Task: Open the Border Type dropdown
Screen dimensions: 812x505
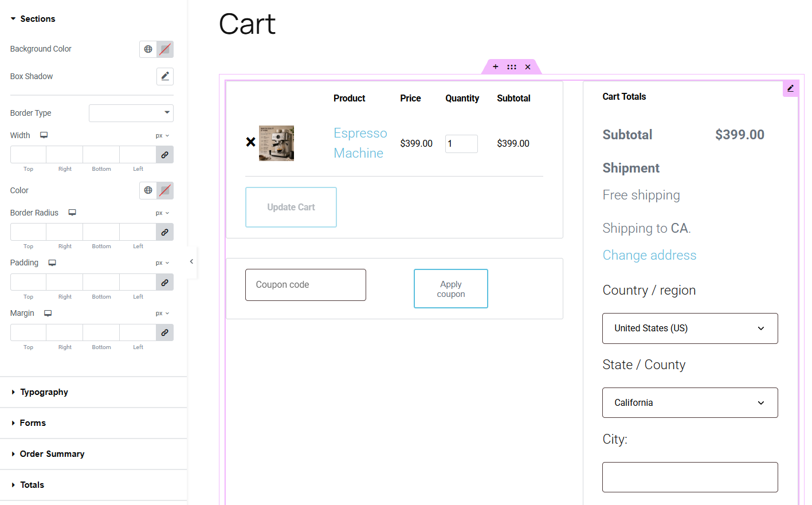Action: [131, 113]
